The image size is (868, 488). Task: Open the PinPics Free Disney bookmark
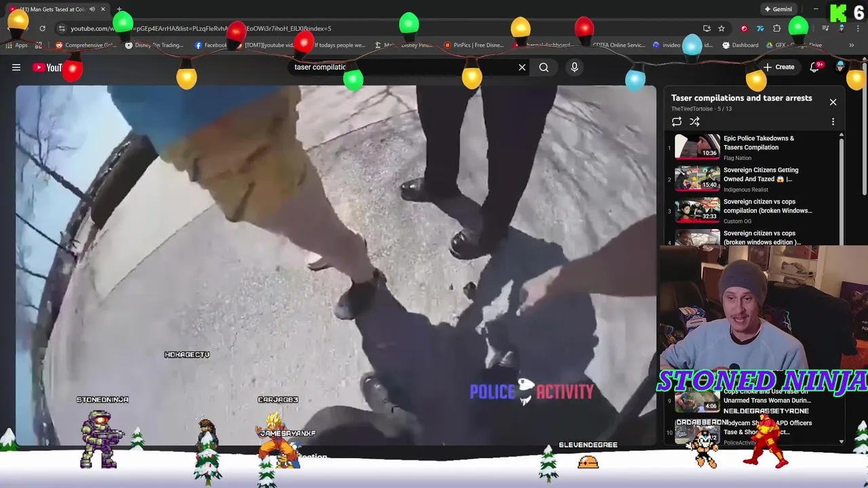coord(474,45)
